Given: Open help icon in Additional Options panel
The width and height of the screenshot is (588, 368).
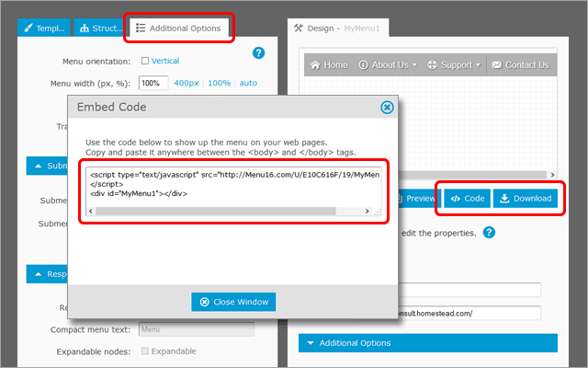Looking at the screenshot, I should tap(258, 53).
